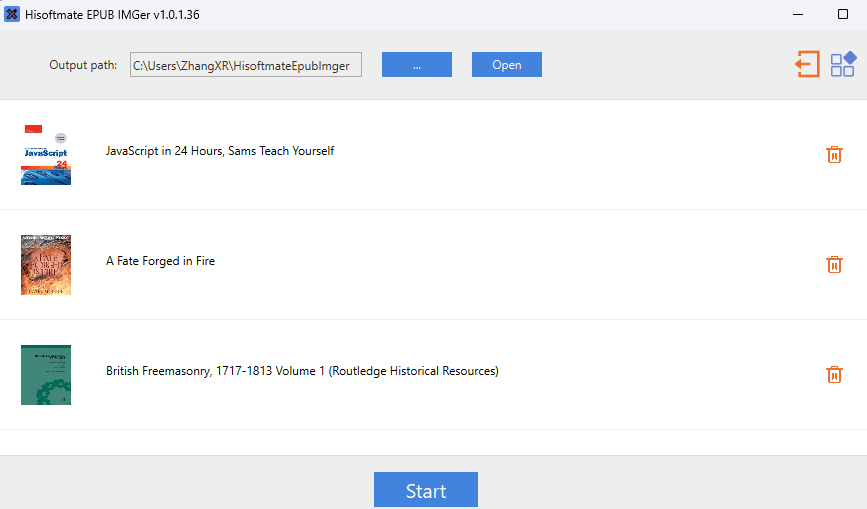Select the British Freemasonry cover thumbnail
Screen dimensions: 867x509
point(46,375)
